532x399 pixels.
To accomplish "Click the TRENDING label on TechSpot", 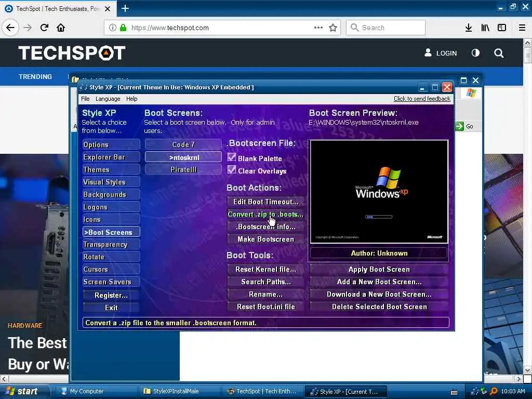I will 35,77.
